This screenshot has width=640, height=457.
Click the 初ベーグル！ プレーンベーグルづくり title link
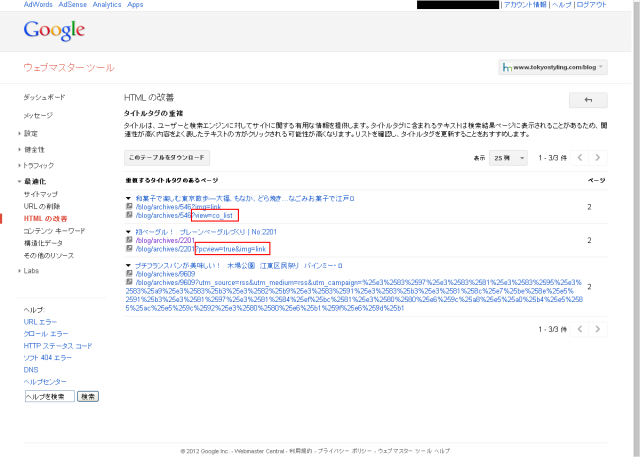point(206,232)
